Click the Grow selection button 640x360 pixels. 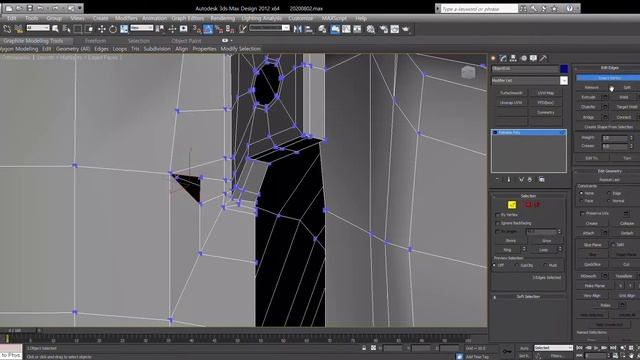pyautogui.click(x=547, y=241)
